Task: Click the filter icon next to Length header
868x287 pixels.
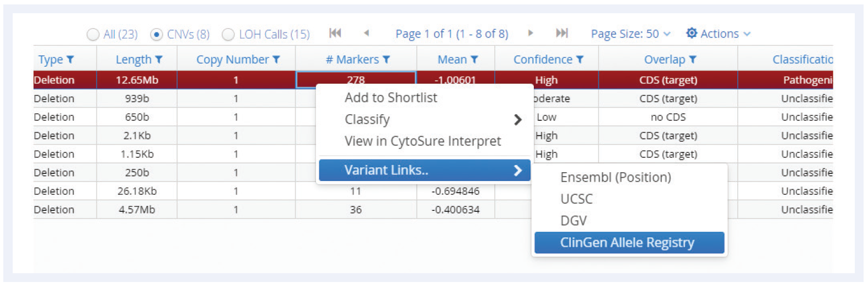Action: click(x=159, y=60)
